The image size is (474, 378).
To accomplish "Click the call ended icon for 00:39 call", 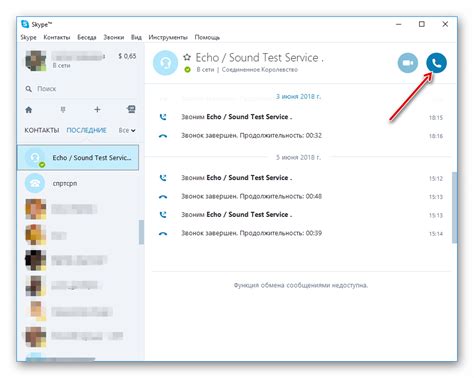I will pos(163,234).
